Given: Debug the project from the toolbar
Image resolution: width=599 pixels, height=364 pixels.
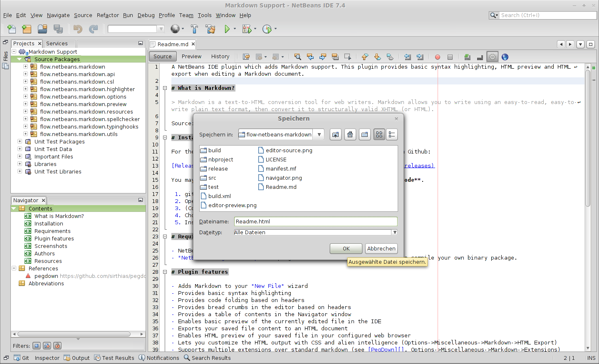Looking at the screenshot, I should (247, 29).
